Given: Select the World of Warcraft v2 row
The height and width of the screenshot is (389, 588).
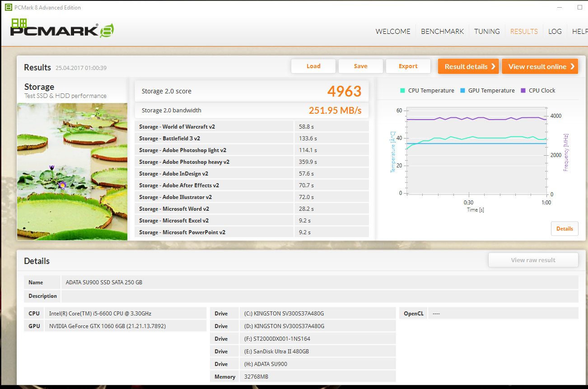Looking at the screenshot, I should tap(252, 126).
